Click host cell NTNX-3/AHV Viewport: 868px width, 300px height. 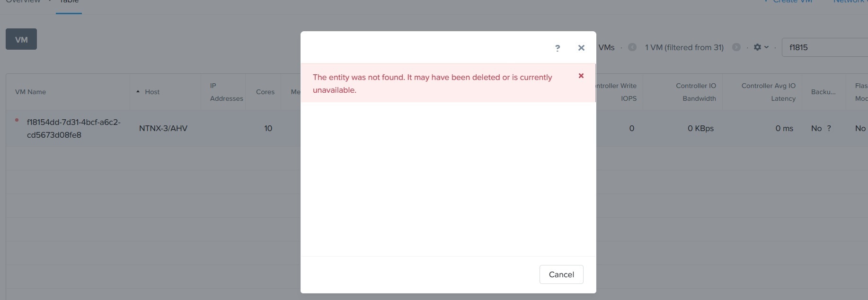163,128
